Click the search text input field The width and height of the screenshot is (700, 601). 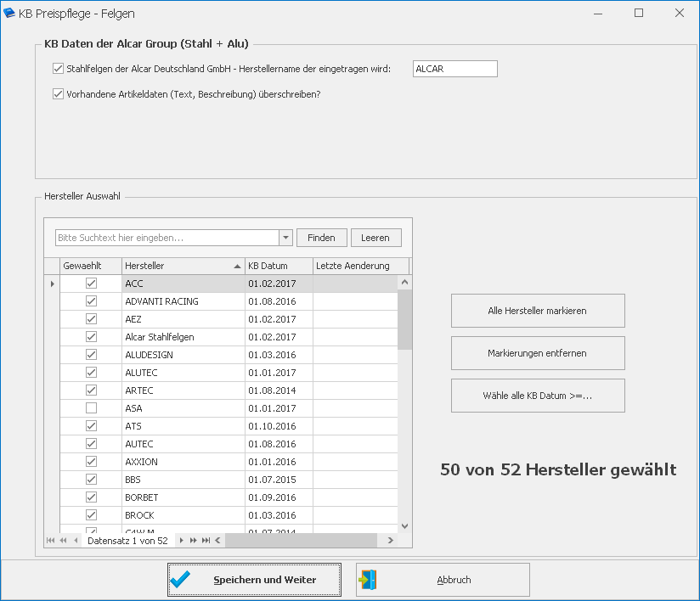click(x=167, y=238)
